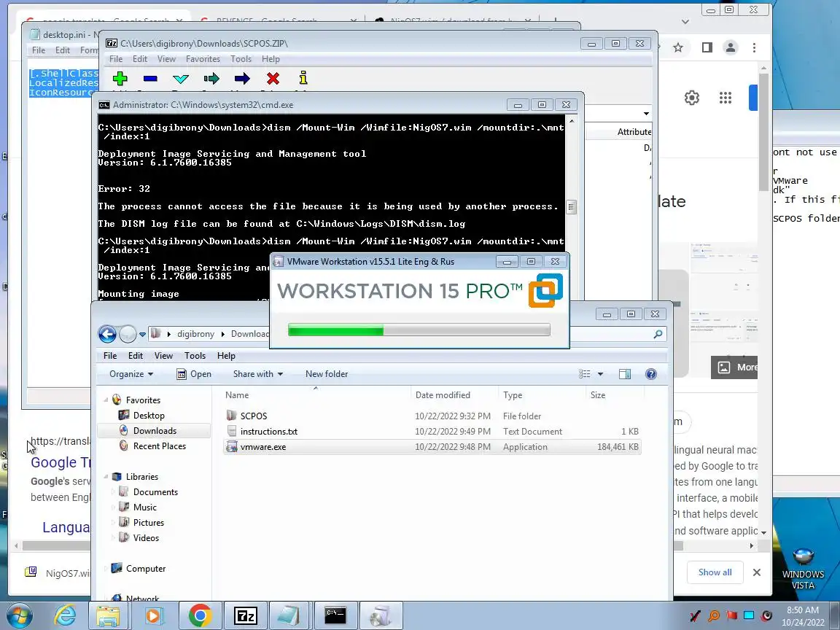Select Documents library in navigation pane
This screenshot has height=630, width=840.
(155, 491)
